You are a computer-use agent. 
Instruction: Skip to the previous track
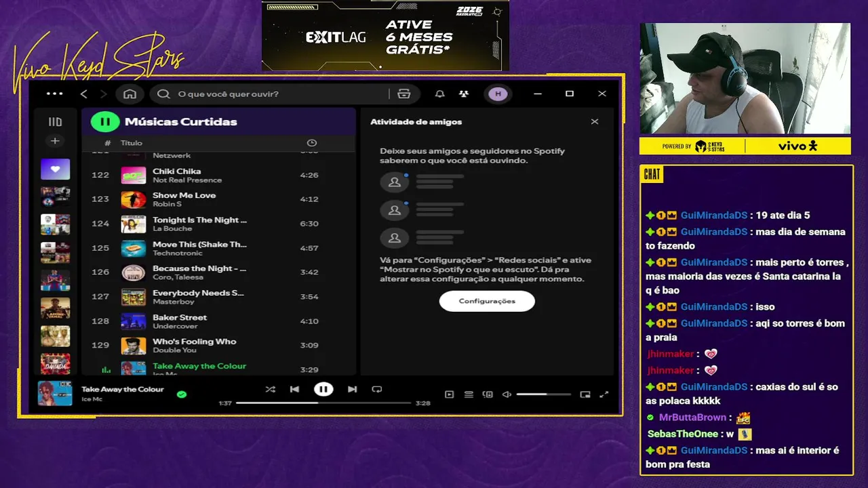click(294, 389)
